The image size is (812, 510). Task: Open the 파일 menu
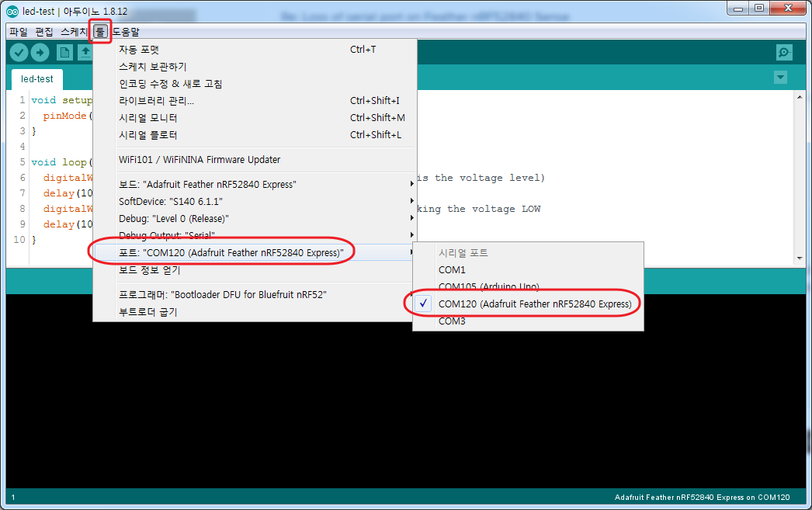19,32
